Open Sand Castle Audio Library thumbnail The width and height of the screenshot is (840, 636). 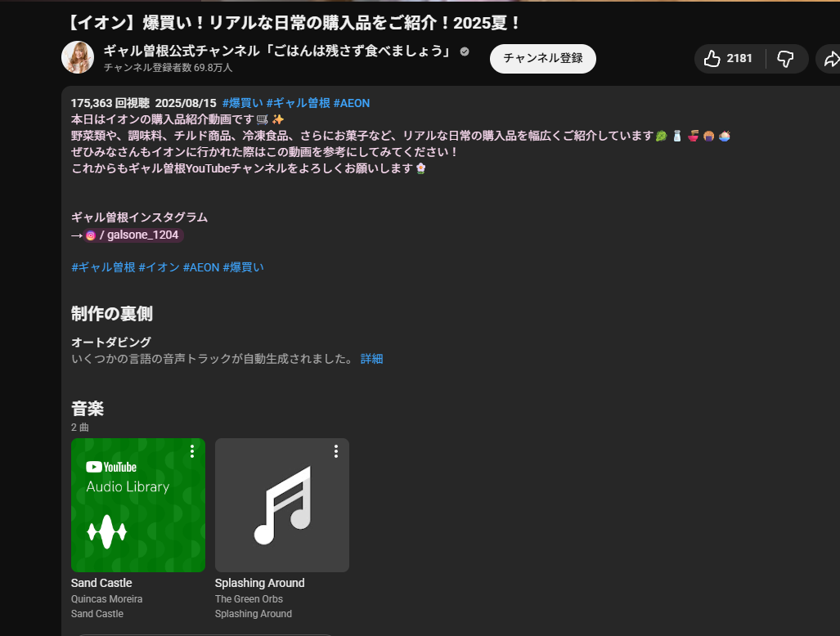pyautogui.click(x=138, y=505)
